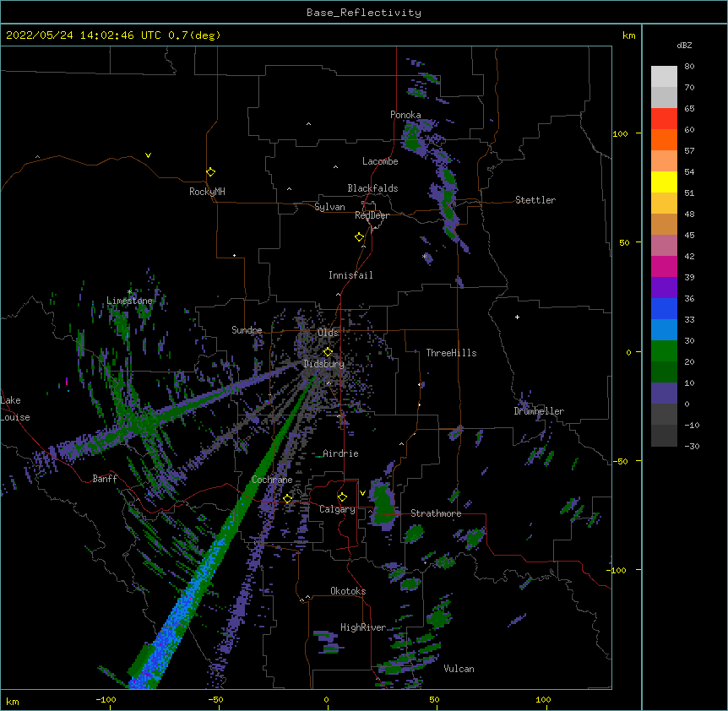Click the 65 value in dBZ legend
The width and height of the screenshot is (728, 711).
689,109
